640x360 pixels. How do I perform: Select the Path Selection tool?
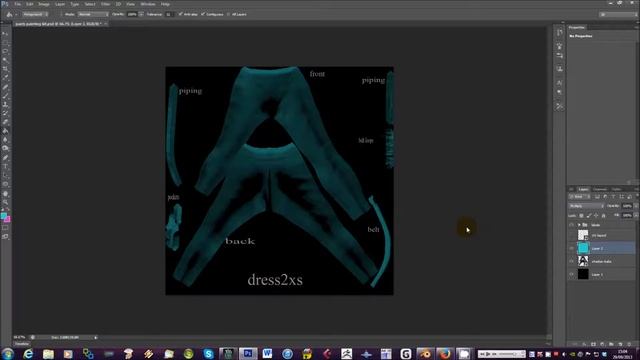click(5, 176)
